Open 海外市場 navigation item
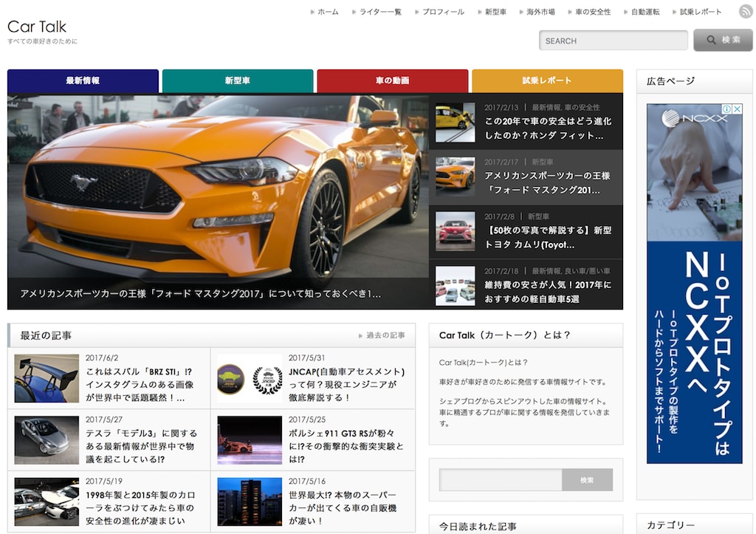 click(x=540, y=12)
